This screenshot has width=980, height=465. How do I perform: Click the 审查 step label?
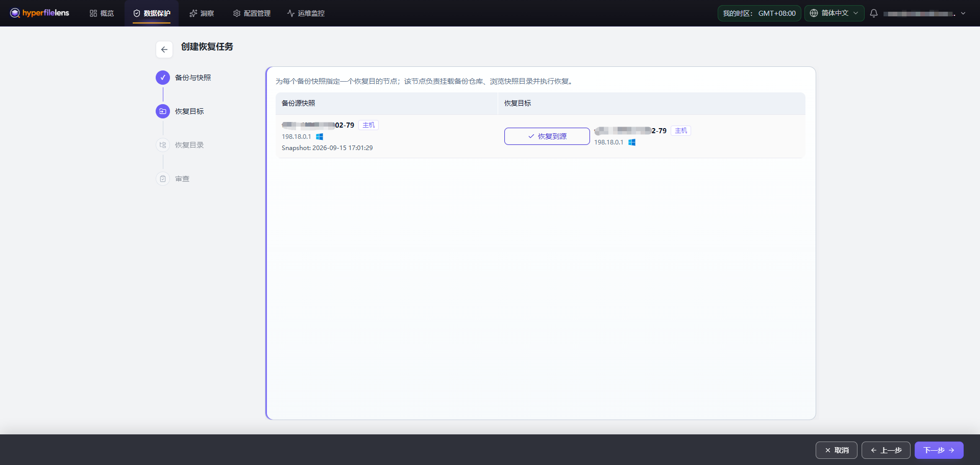pos(182,179)
